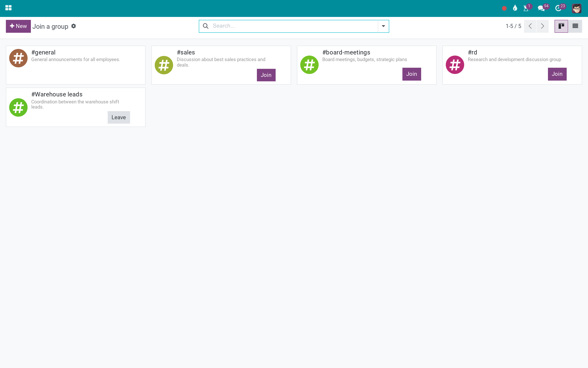The image size is (588, 368).
Task: Click 'General announcements for all employees.' description
Action: 76,59
